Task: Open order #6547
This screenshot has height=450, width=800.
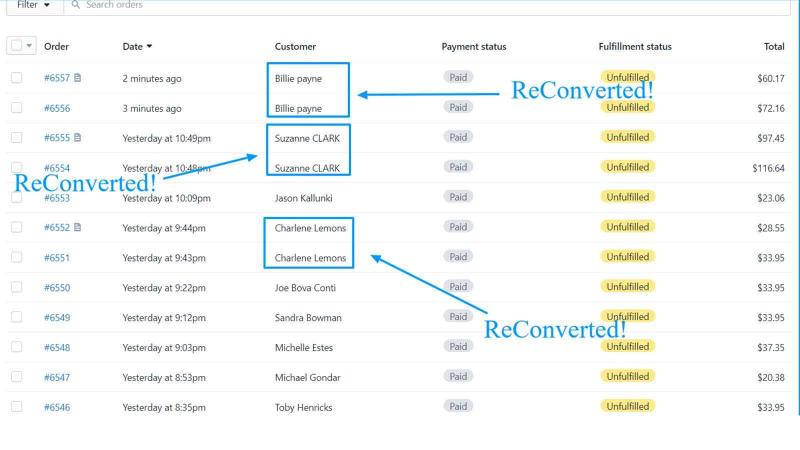Action: pos(57,377)
